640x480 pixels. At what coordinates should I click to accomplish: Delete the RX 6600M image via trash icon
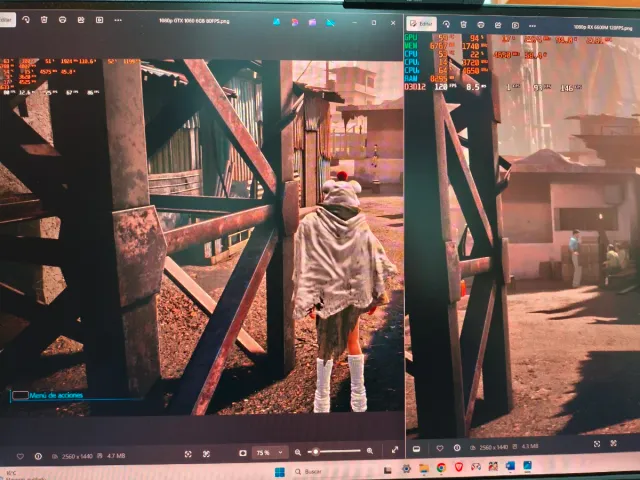(x=464, y=25)
